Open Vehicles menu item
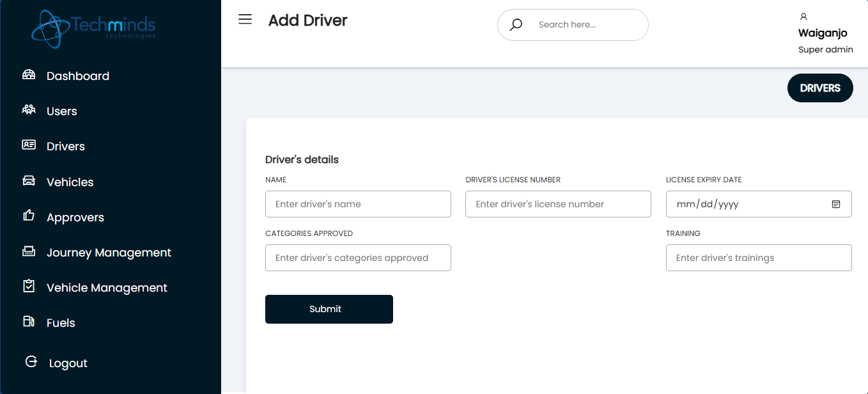The height and width of the screenshot is (394, 868). tap(70, 182)
